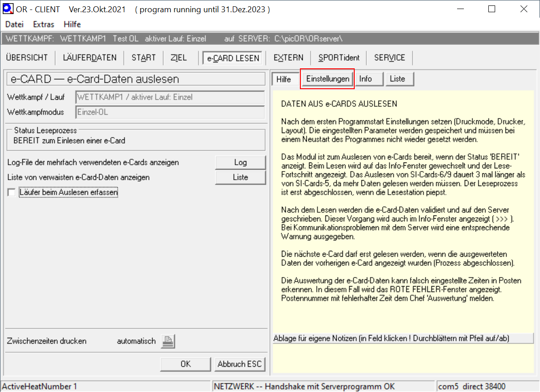Switch to the SPORTident module
Image resolution: width=540 pixels, height=392 pixels.
point(339,57)
